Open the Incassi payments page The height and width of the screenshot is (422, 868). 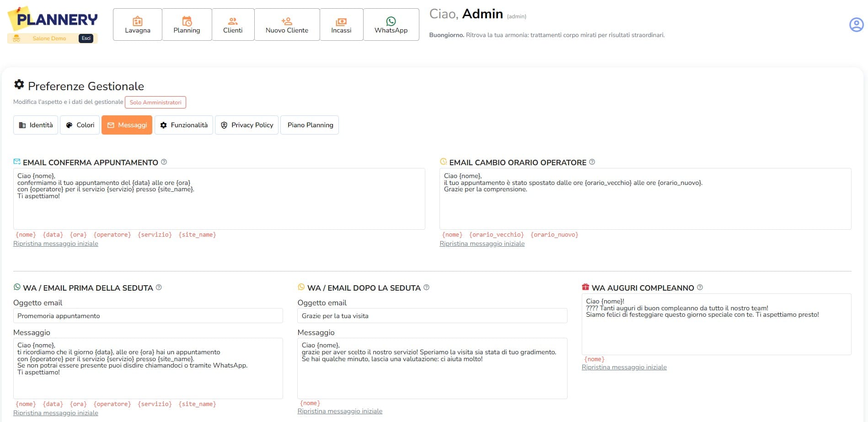coord(341,25)
